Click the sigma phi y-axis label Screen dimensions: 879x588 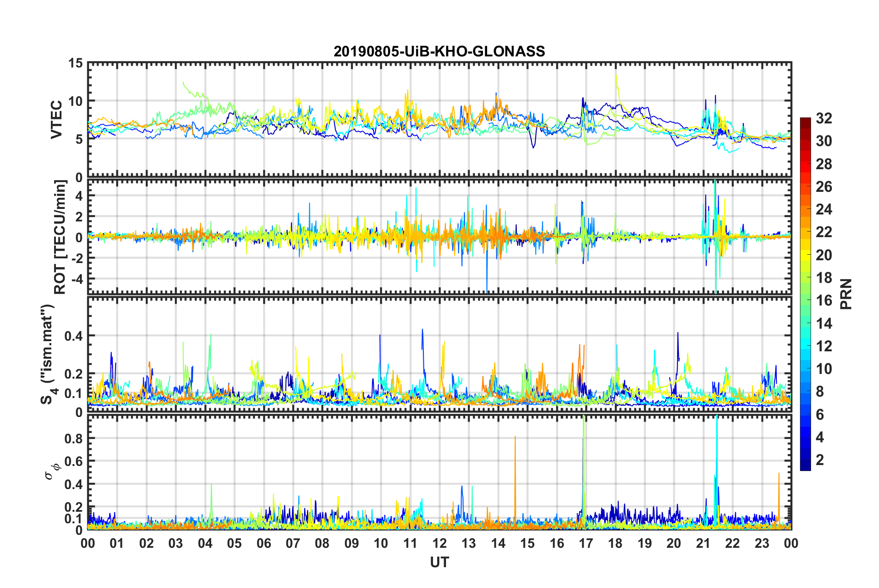[52, 472]
